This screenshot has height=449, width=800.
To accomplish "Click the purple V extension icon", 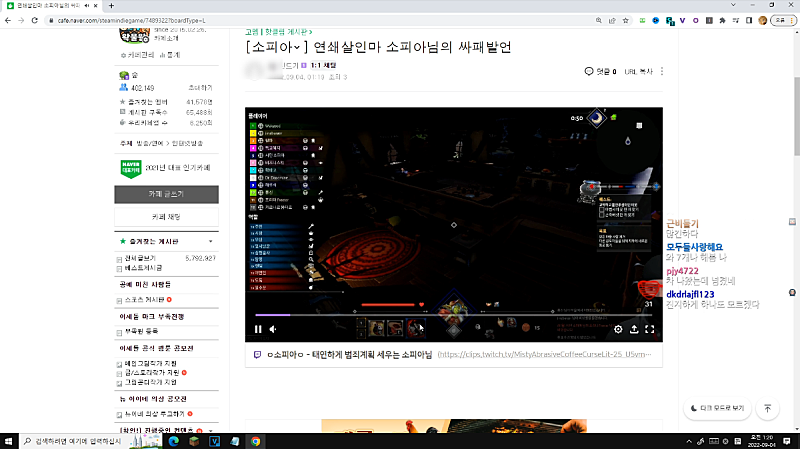I will point(682,20).
